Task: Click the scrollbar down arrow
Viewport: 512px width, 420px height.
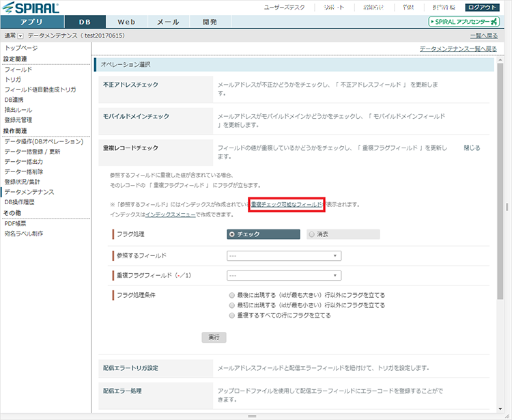Action: 500,409
